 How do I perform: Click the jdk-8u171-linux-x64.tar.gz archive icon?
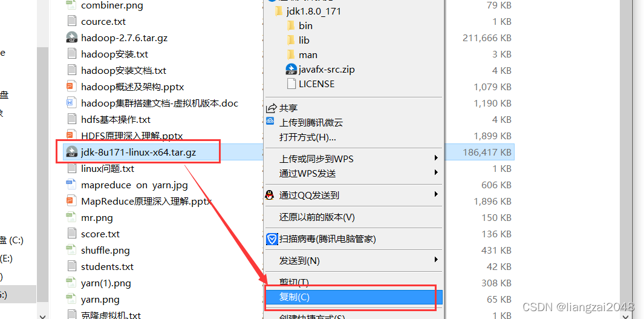click(x=72, y=152)
